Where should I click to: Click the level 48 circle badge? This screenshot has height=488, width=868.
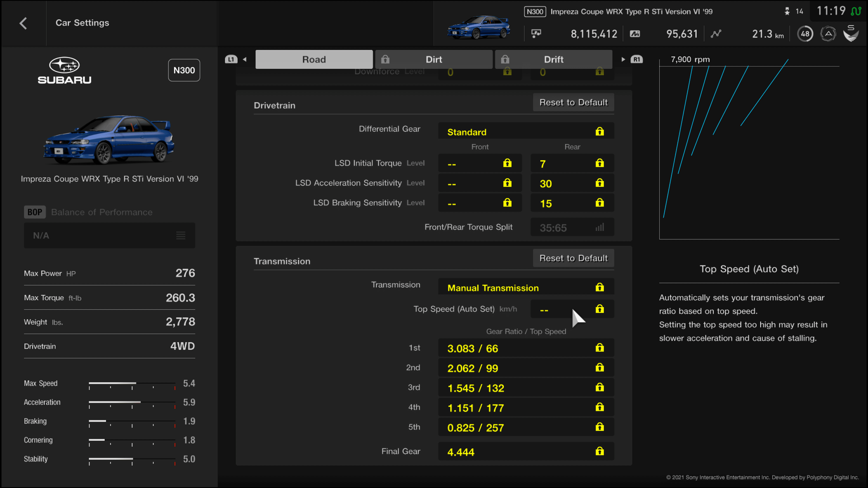805,34
